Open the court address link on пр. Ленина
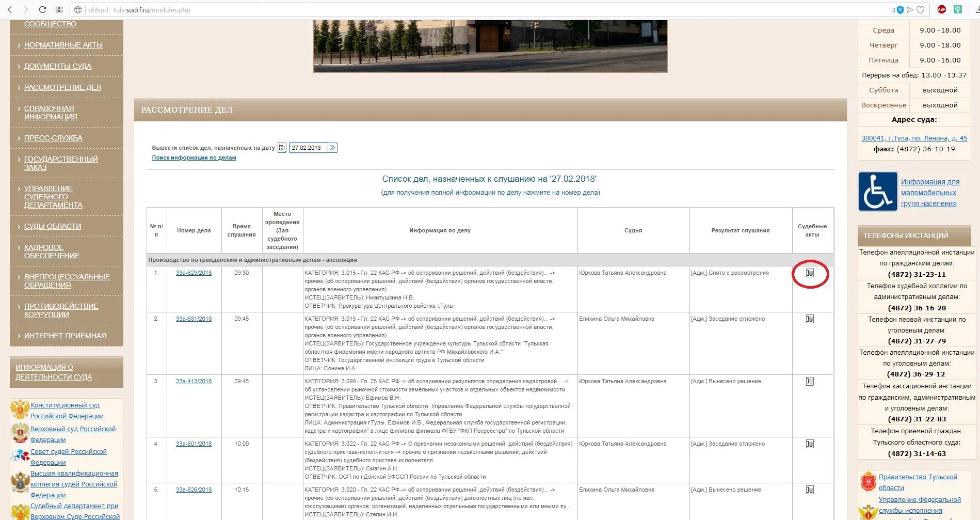Image resolution: width=980 pixels, height=520 pixels. click(914, 138)
